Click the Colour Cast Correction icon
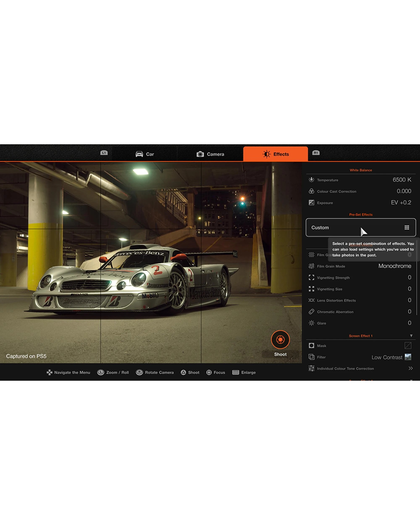420x525 pixels. [312, 191]
